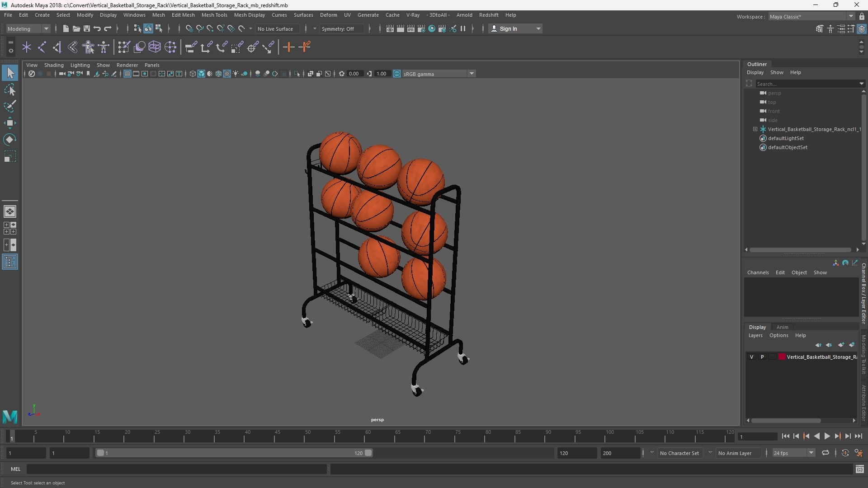Switch to four view layout icon
Viewport: 868px width, 488px height.
coord(10,228)
